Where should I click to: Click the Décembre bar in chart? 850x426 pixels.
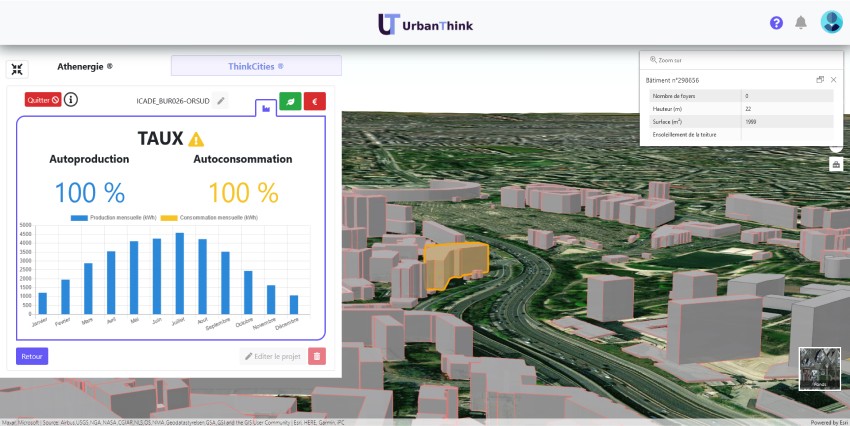pos(294,305)
